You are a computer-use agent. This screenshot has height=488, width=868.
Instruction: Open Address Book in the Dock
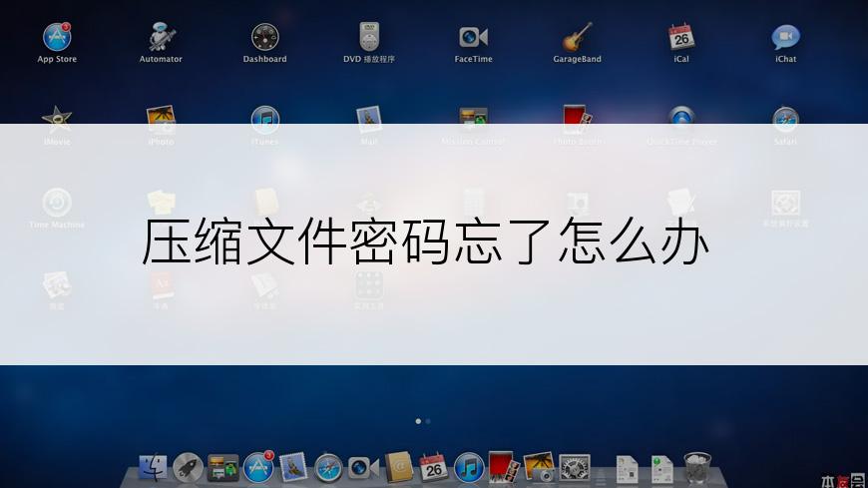(x=398, y=467)
